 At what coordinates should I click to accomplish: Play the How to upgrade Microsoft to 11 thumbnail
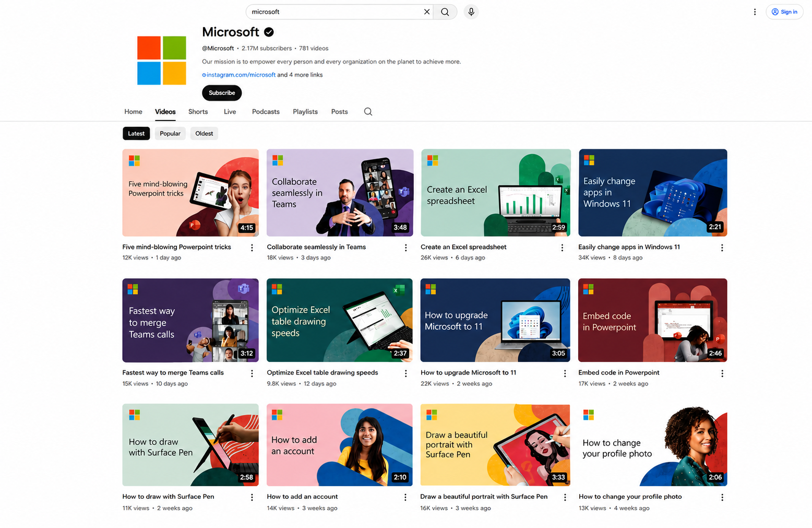pyautogui.click(x=495, y=320)
